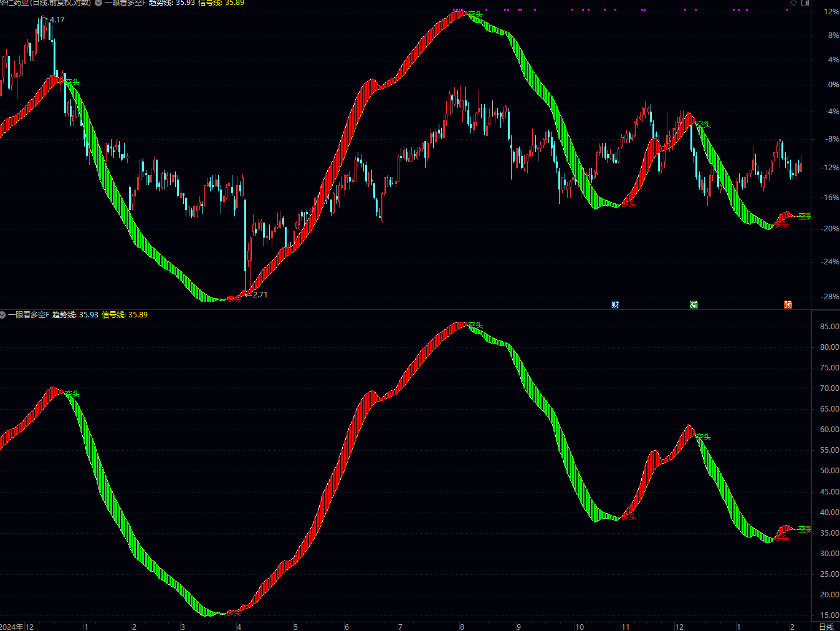Click the 日线 period label at bottom-right
Viewport: 840px width, 631px height.
pyautogui.click(x=826, y=627)
